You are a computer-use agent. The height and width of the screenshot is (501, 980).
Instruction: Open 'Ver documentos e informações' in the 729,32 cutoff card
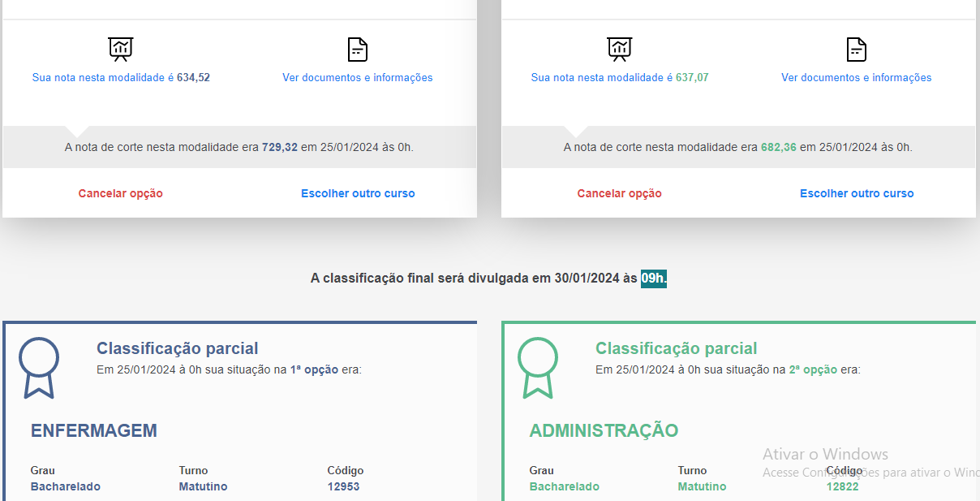[358, 78]
